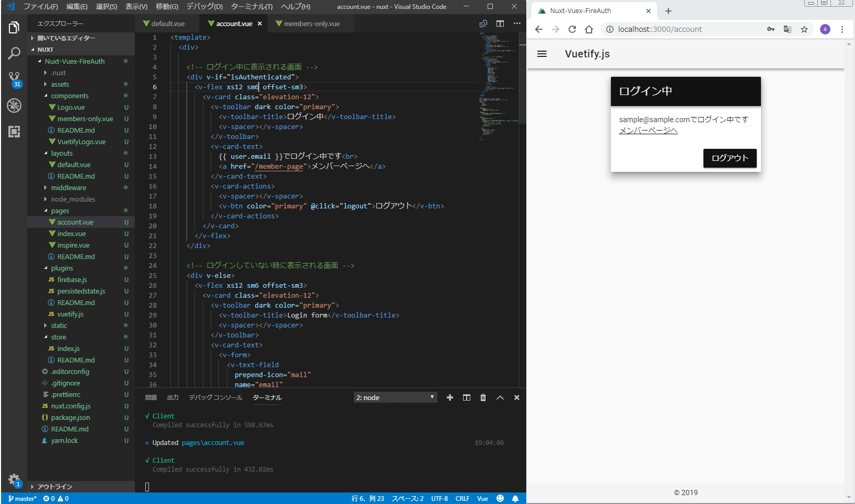The height and width of the screenshot is (504, 855).
Task: Open the Vuetify hamburger navigation menu
Action: point(542,54)
